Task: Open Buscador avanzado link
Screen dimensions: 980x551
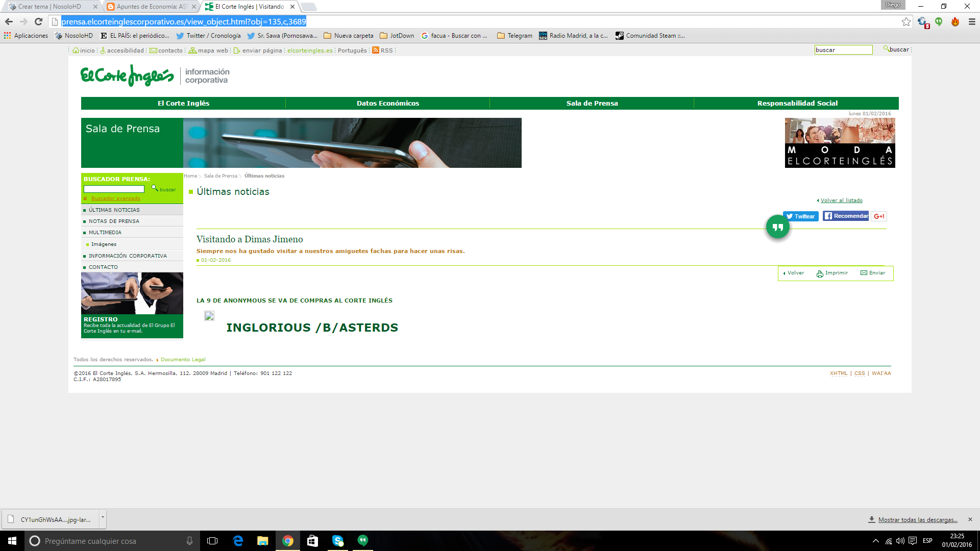Action: coord(115,198)
